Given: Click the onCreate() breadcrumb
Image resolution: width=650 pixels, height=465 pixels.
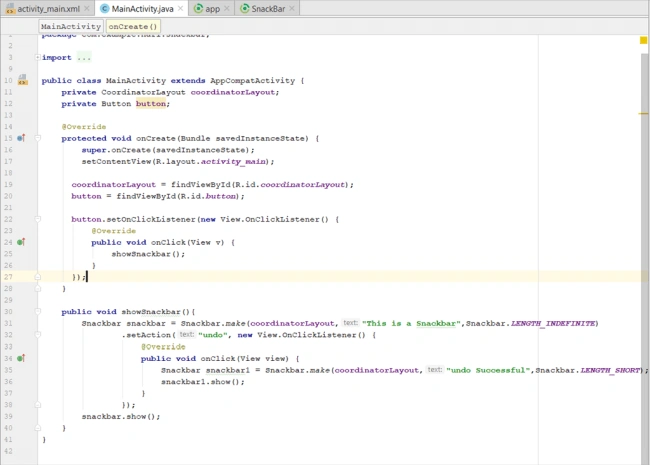Looking at the screenshot, I should [133, 27].
